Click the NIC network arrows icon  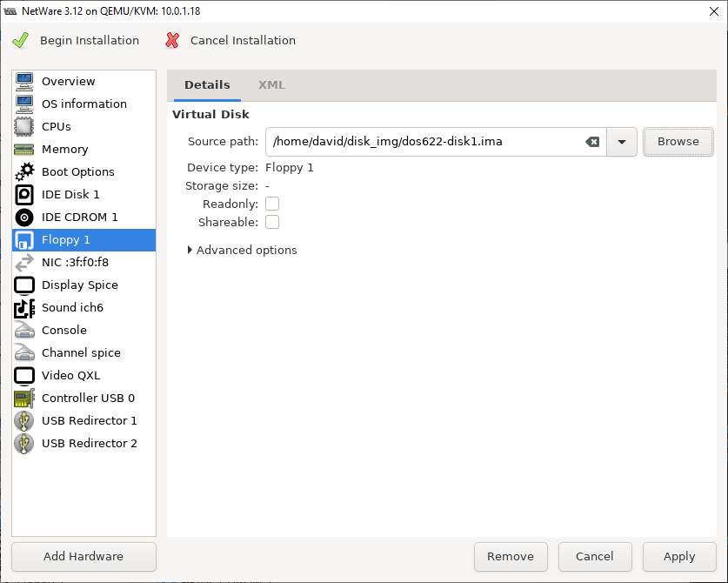24,263
